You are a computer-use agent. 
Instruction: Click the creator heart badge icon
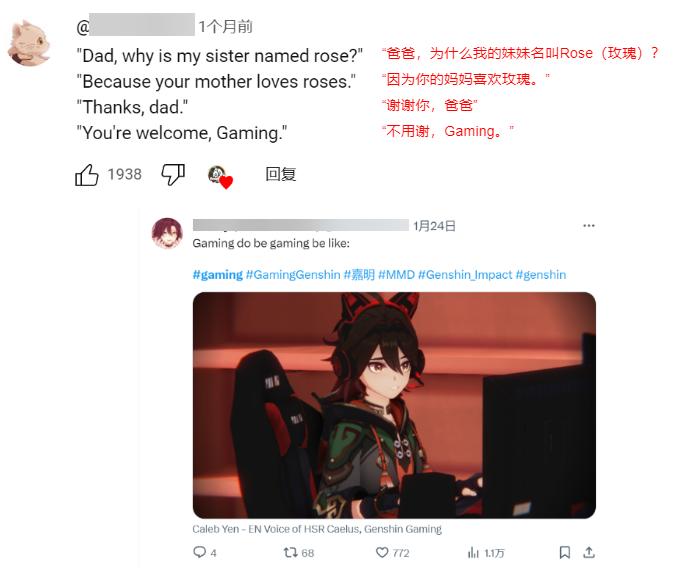point(220,177)
